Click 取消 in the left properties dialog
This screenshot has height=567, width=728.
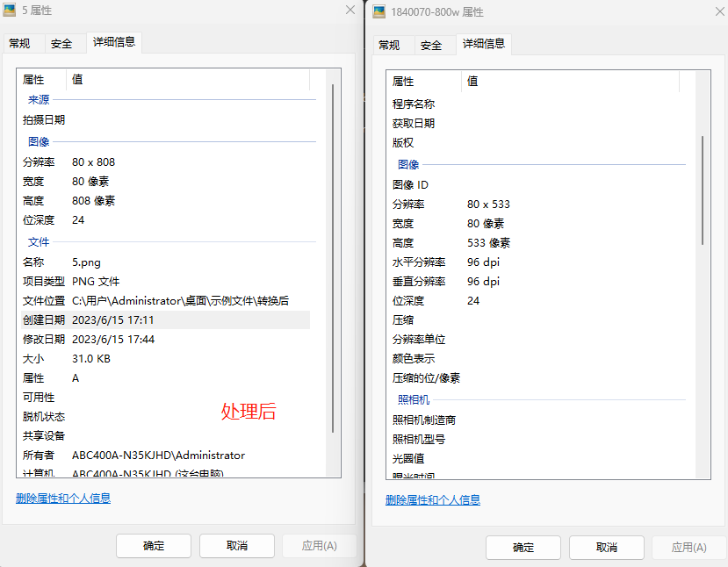(x=236, y=545)
